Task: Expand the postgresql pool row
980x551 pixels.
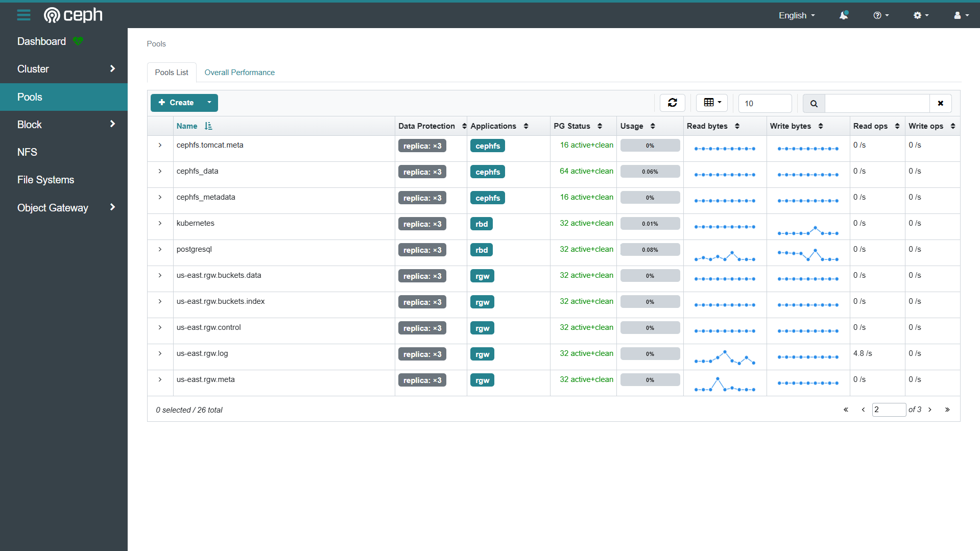Action: point(160,250)
